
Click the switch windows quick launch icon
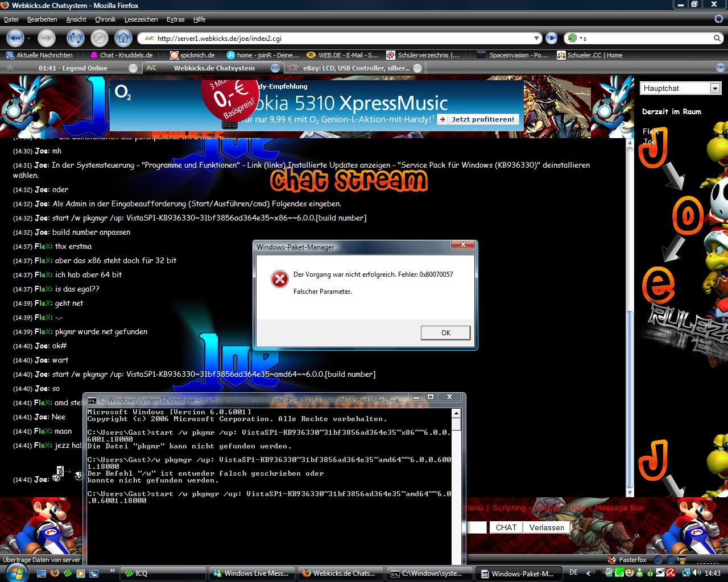pyautogui.click(x=94, y=573)
